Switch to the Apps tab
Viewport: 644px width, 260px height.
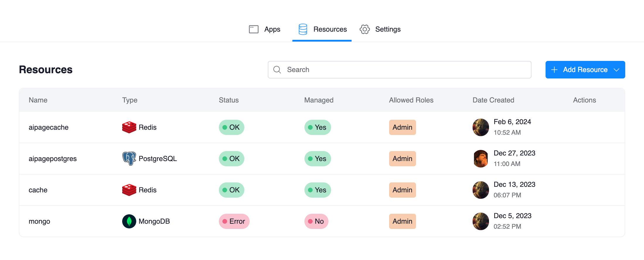pos(272,29)
